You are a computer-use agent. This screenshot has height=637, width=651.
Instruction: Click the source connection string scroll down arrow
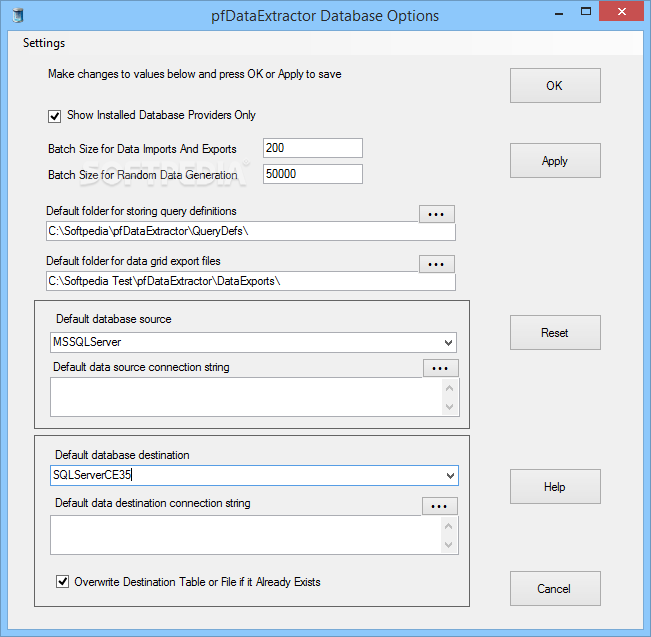[449, 407]
